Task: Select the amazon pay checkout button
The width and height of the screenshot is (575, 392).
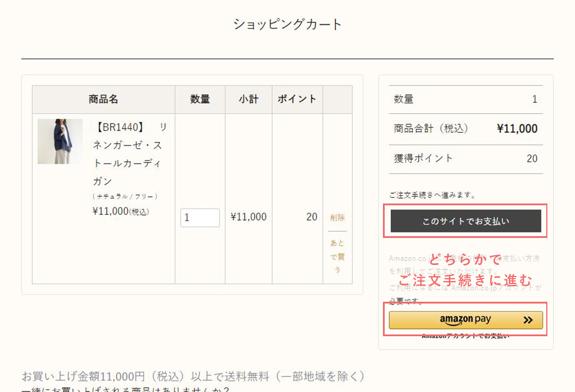Action: [x=466, y=320]
